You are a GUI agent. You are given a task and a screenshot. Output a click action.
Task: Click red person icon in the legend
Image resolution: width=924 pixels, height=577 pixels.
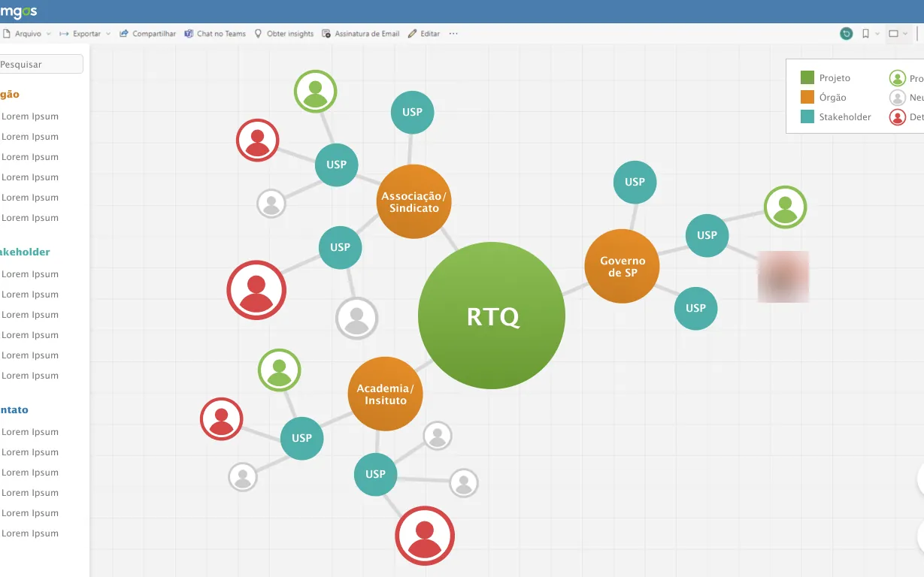[897, 117]
